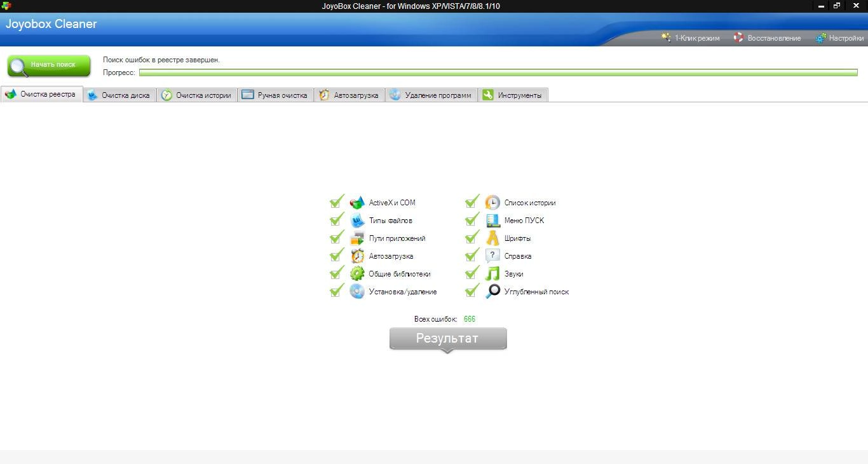Click the Общие библиотеки gear icon

[357, 274]
